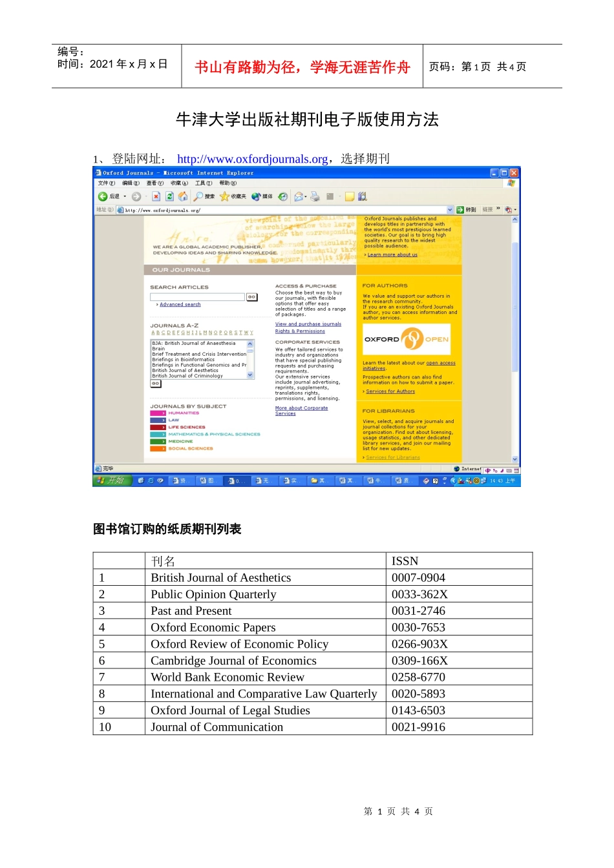Click GO button beside search articles field
The width and height of the screenshot is (614, 868).
click(x=252, y=297)
